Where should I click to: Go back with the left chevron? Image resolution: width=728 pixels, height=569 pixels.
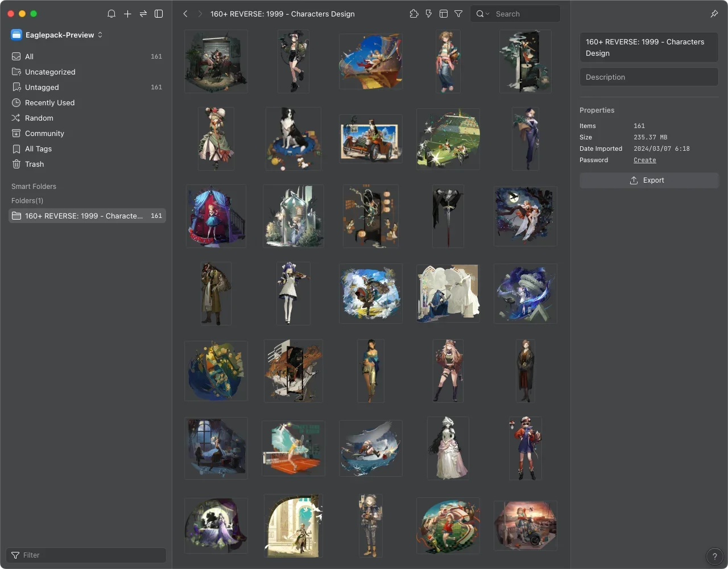tap(185, 14)
